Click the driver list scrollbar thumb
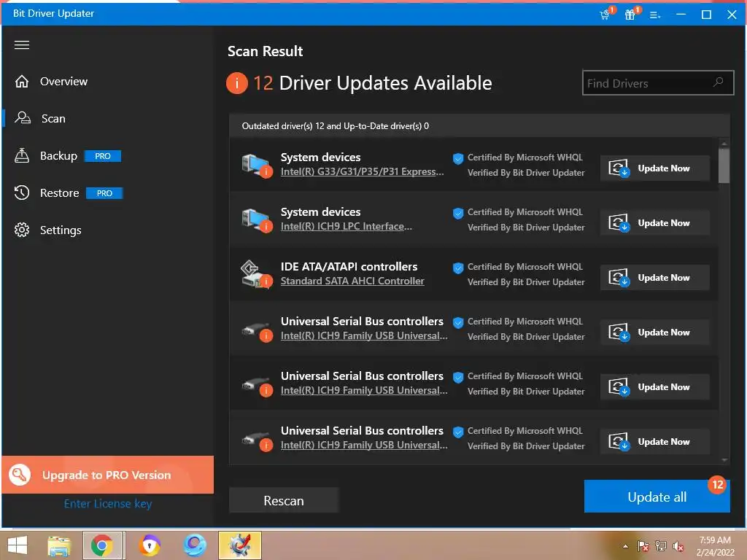747x560 pixels. point(724,166)
